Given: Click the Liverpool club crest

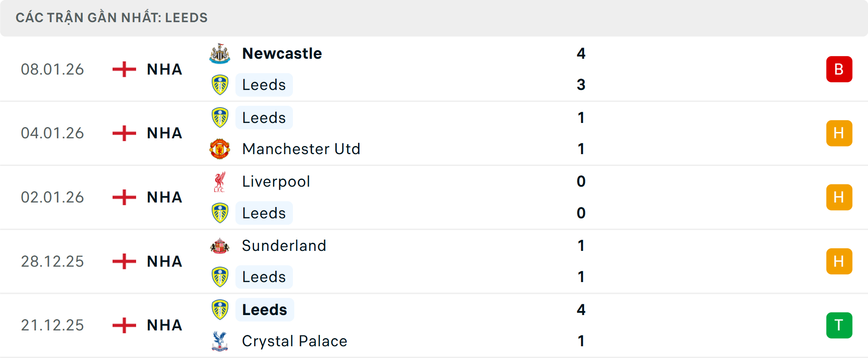Looking at the screenshot, I should click(x=220, y=181).
